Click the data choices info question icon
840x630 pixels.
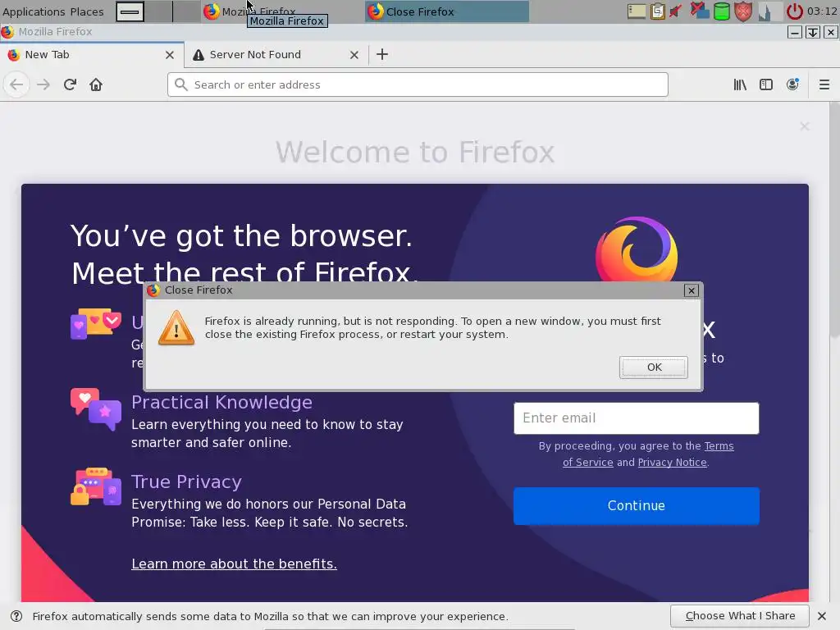point(16,616)
